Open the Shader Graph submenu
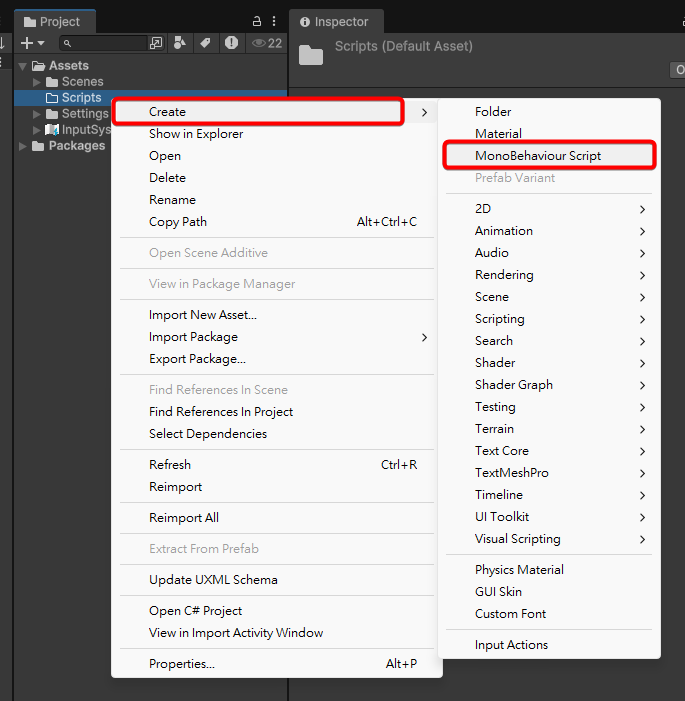The height and width of the screenshot is (701, 685). (x=514, y=385)
